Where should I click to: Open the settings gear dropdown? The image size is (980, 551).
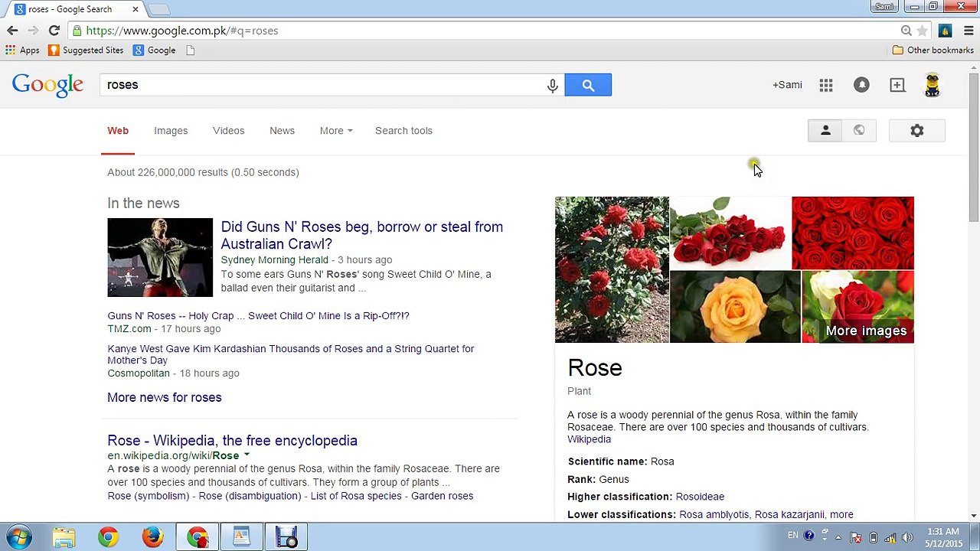point(917,131)
